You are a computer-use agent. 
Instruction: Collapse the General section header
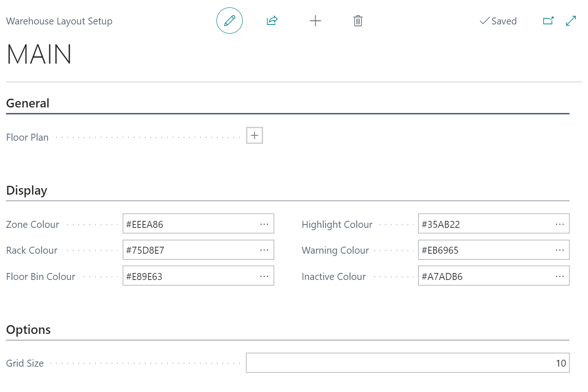point(28,103)
